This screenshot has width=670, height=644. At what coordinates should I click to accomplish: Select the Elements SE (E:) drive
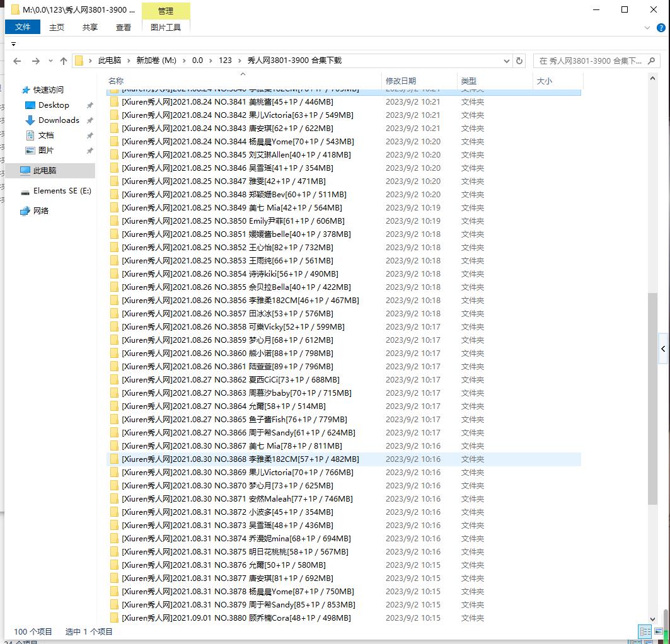62,191
